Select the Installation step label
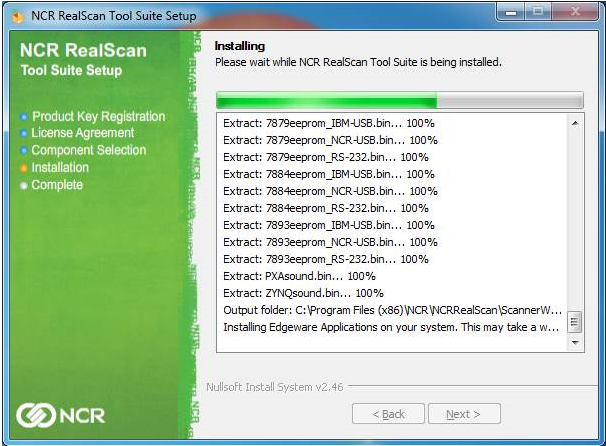Screen dimensions: 606x446 click(60, 168)
